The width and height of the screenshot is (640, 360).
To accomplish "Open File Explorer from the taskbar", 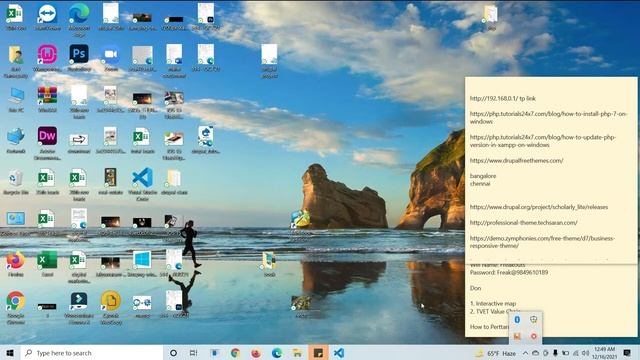I will coord(297,353).
